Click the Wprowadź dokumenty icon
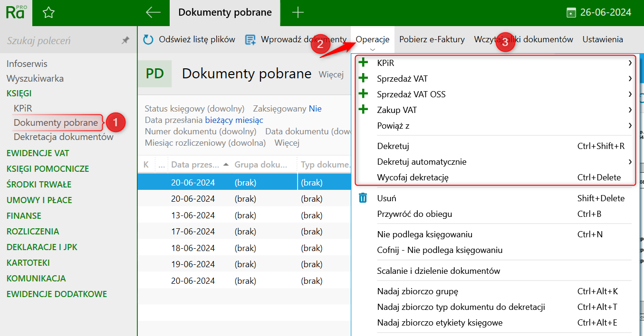 pyautogui.click(x=250, y=40)
